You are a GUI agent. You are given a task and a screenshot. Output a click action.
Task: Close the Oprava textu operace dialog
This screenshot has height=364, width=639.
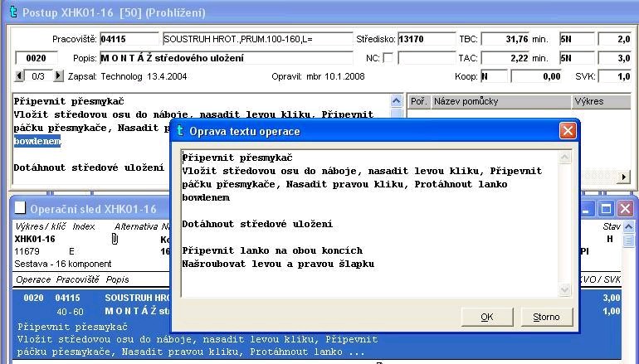(568, 131)
